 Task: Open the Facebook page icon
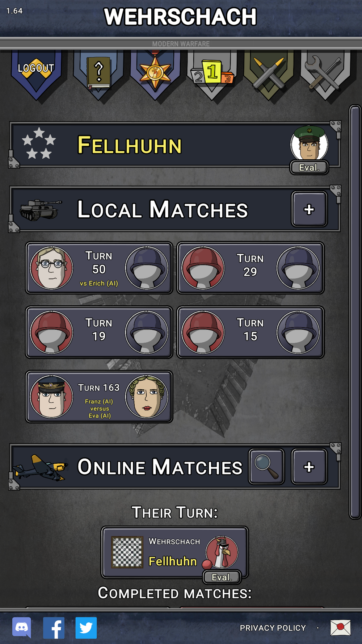[54, 628]
